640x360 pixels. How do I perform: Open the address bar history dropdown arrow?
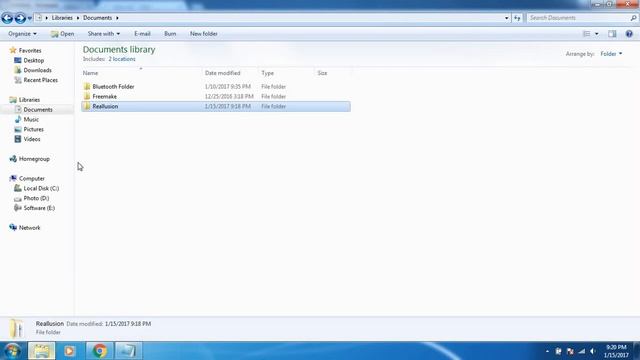point(507,18)
